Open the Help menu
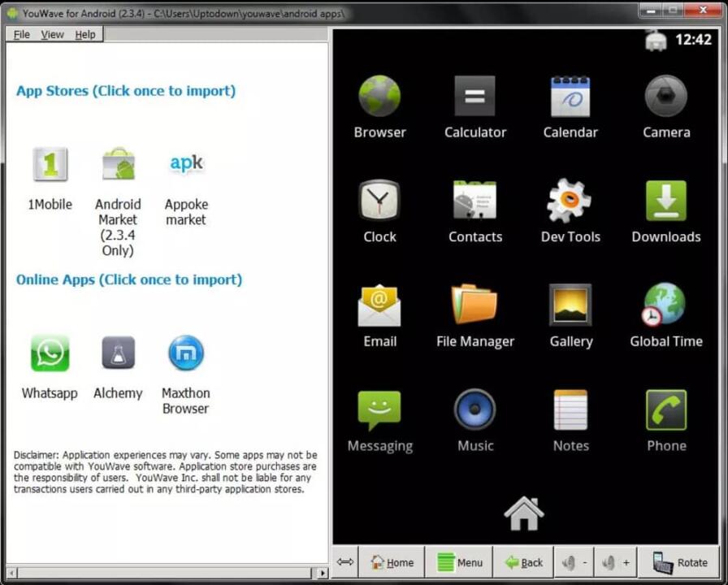The image size is (728, 585). coord(85,34)
